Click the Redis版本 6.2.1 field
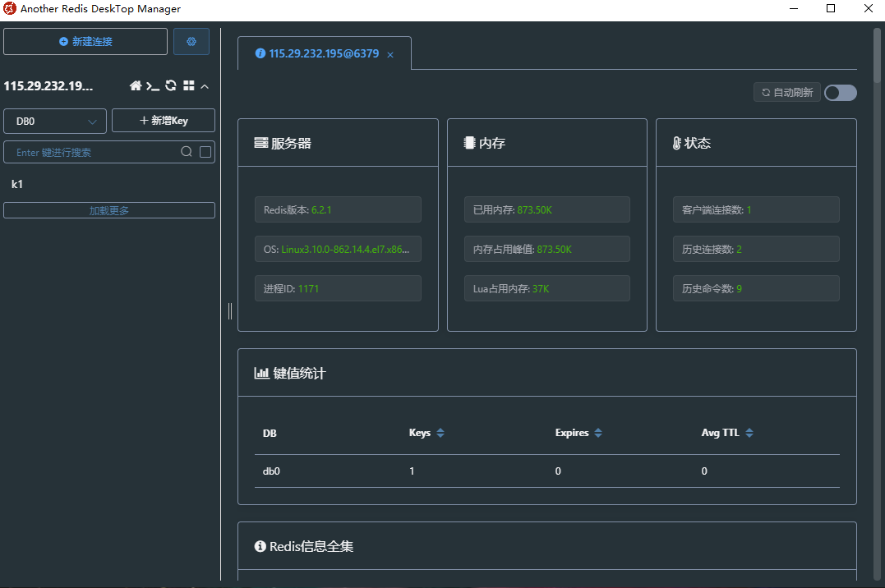 [338, 210]
